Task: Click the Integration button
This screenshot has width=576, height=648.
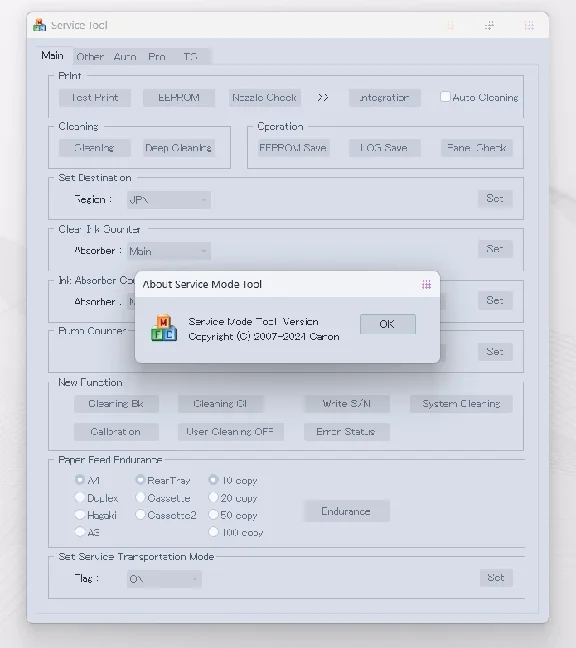Action: click(384, 98)
